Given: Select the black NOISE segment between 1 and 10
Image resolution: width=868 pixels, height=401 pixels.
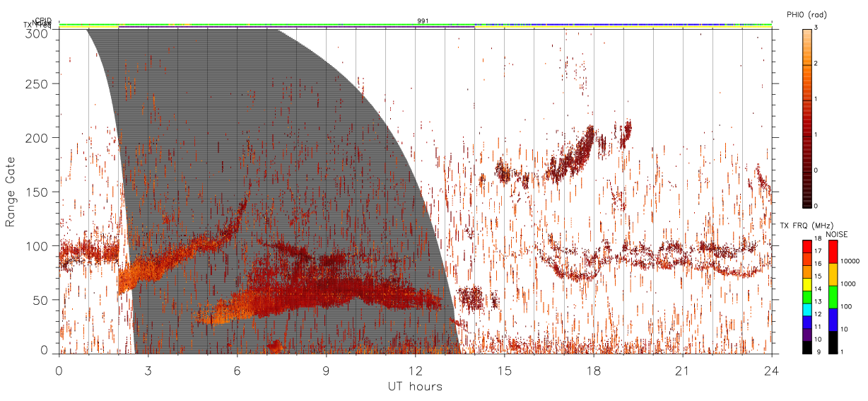Looking at the screenshot, I should click(x=832, y=342).
